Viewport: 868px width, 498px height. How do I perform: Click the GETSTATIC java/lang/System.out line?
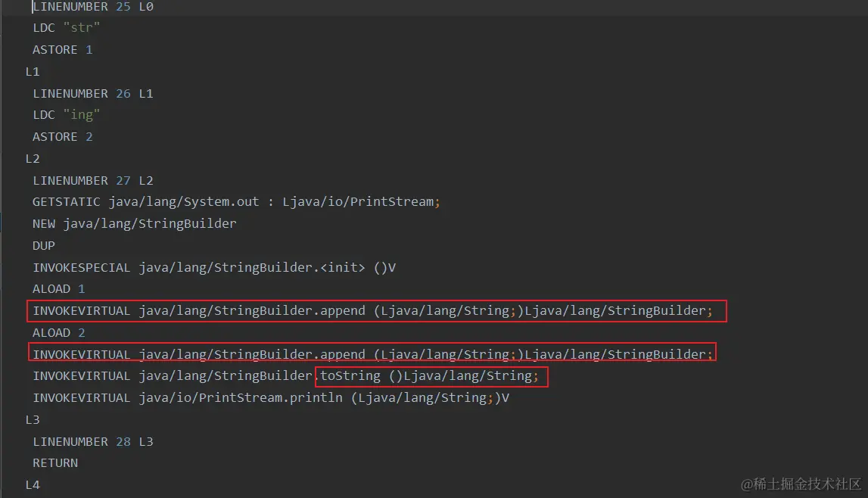click(x=236, y=202)
